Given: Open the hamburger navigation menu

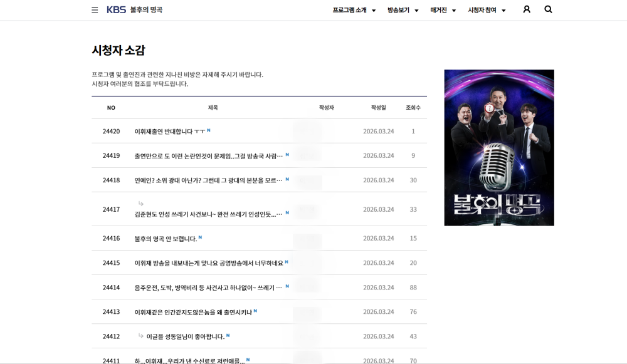Looking at the screenshot, I should point(94,9).
